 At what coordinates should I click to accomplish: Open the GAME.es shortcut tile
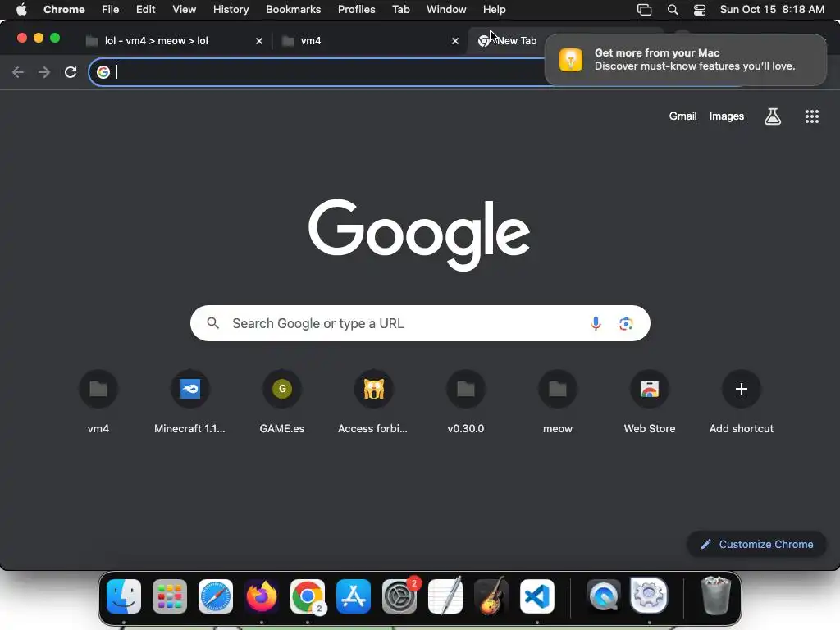[282, 402]
